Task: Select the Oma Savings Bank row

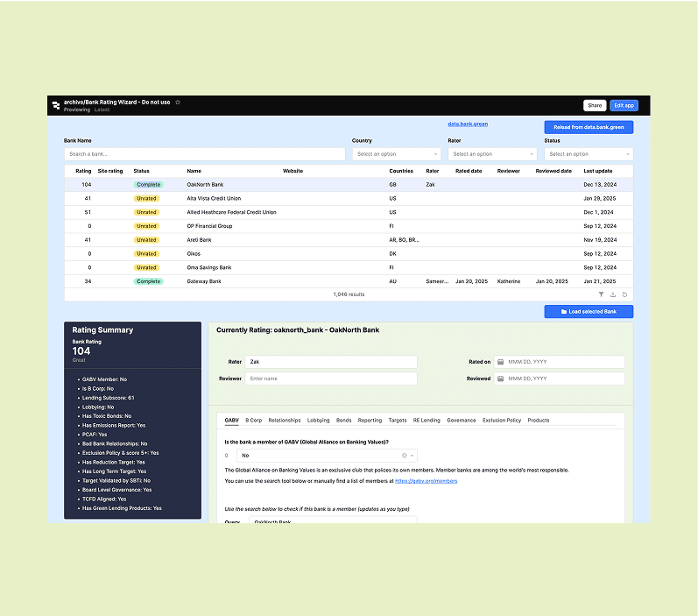Action: pyautogui.click(x=349, y=267)
